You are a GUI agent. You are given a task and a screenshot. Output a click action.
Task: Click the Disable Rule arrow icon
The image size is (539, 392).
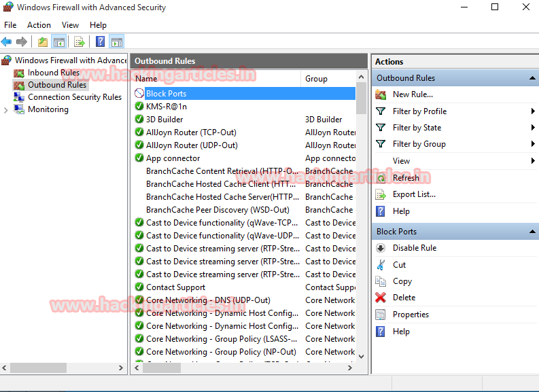point(381,248)
